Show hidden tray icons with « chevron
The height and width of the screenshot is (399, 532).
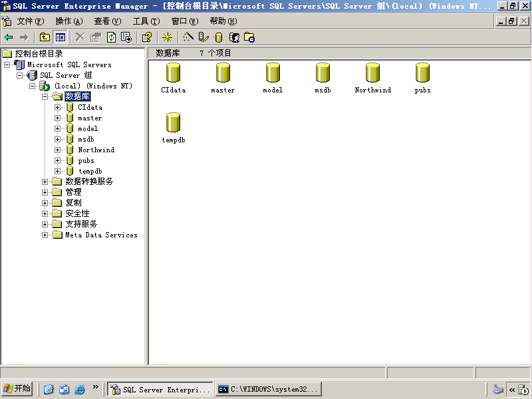[x=512, y=390]
